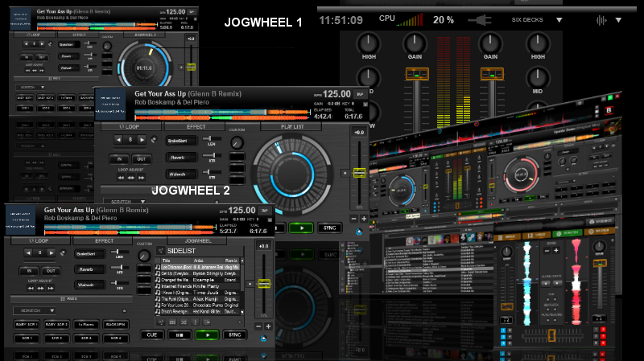
Task: Click the TAP button on PLAY LIST deck
Action: [x=360, y=94]
